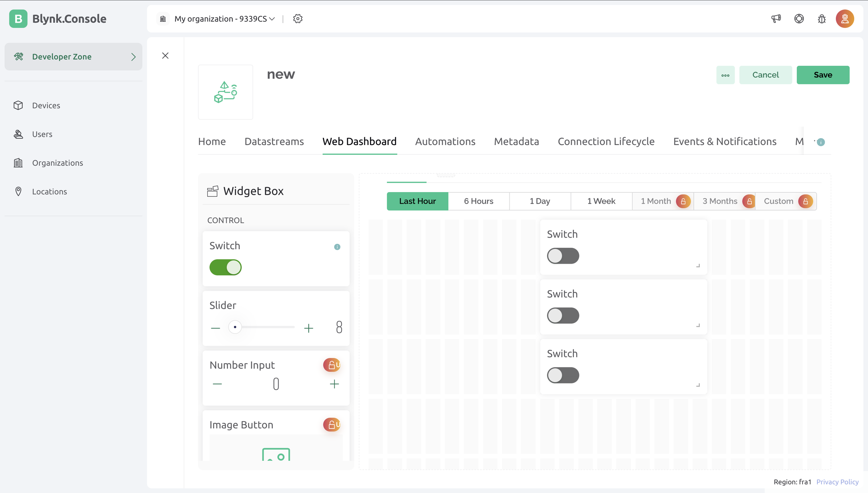
Task: Click the Save button
Action: pyautogui.click(x=823, y=75)
